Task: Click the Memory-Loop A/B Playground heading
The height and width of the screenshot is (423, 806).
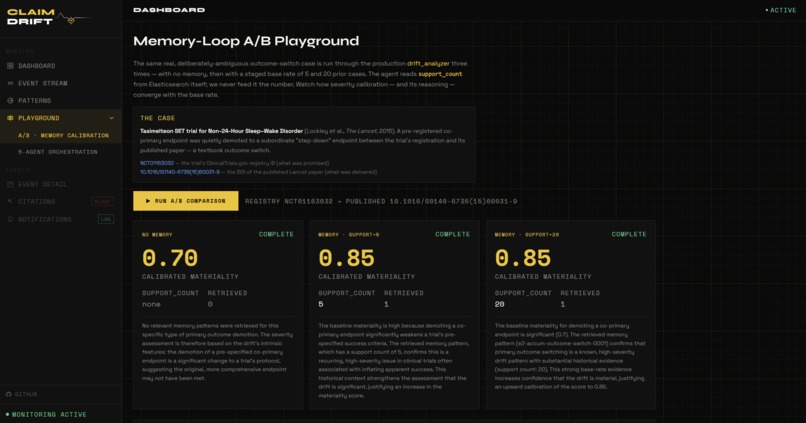Action: click(x=246, y=41)
